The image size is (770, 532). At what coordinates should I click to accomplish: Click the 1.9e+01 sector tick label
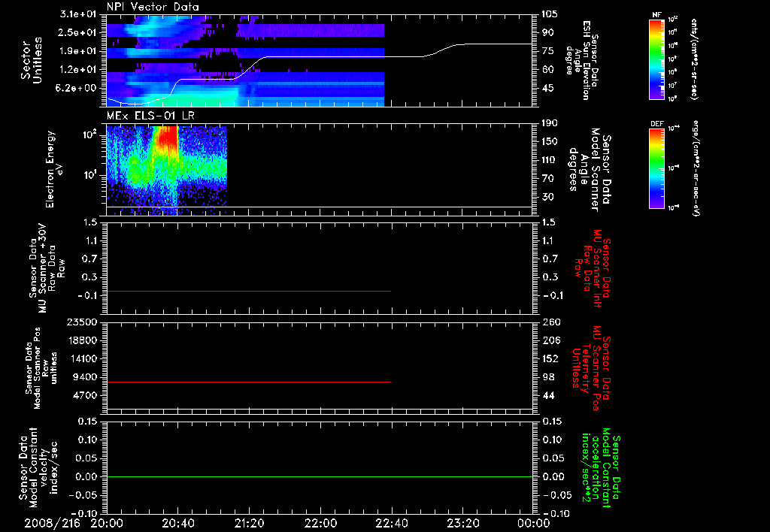coord(77,51)
